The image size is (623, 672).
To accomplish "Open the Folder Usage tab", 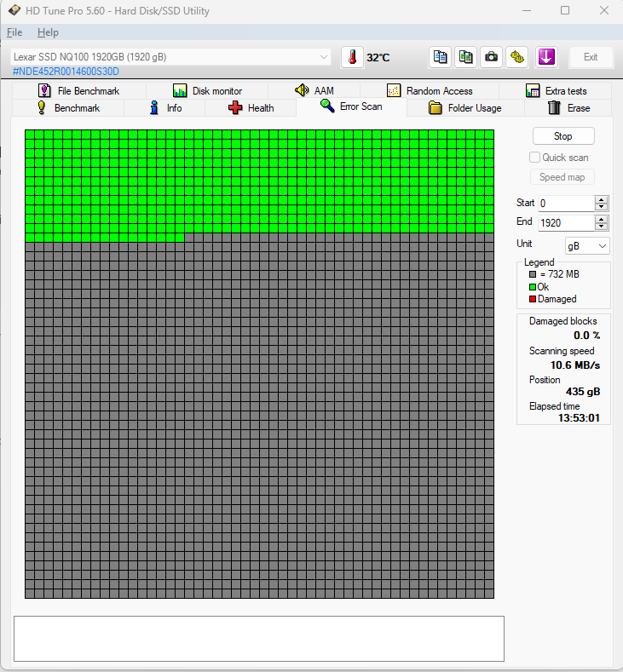I will 465,108.
